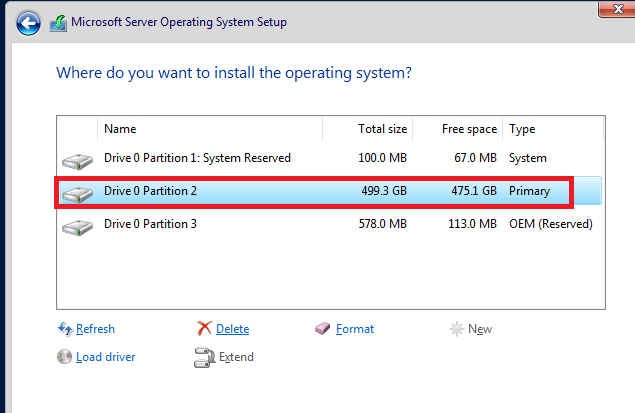Click the Name column header
The width and height of the screenshot is (635, 413).
coord(120,129)
